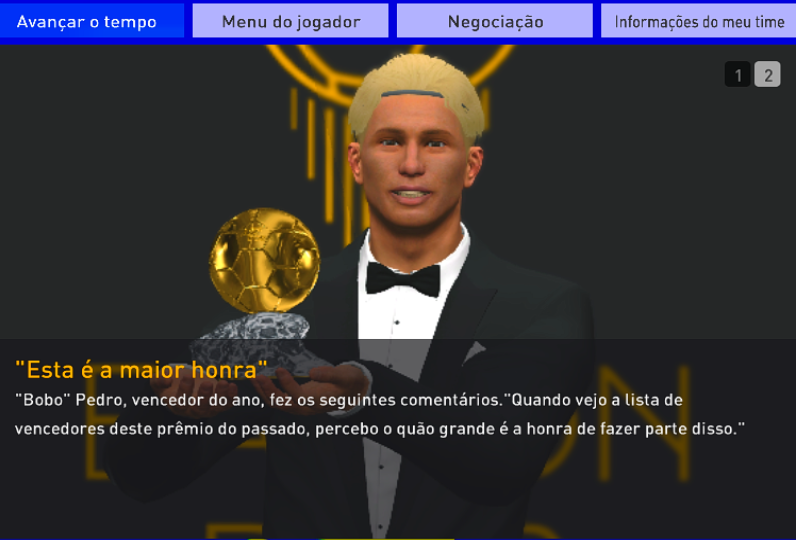796x540 pixels.
Task: Select the Negociação menu
Action: (495, 21)
